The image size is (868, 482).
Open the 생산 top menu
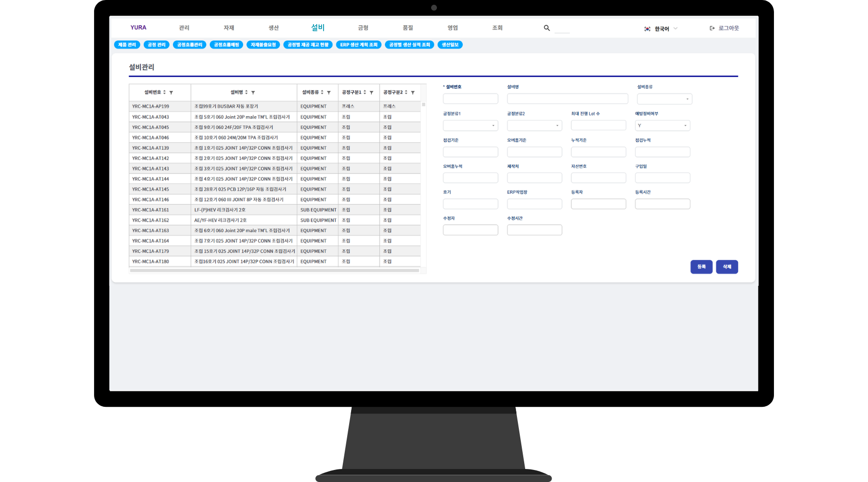[x=273, y=28]
